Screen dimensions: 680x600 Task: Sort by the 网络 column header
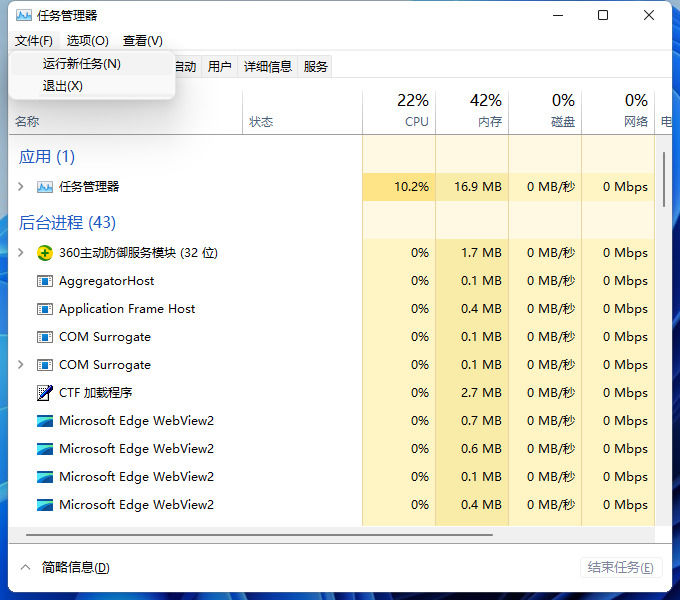pos(618,111)
